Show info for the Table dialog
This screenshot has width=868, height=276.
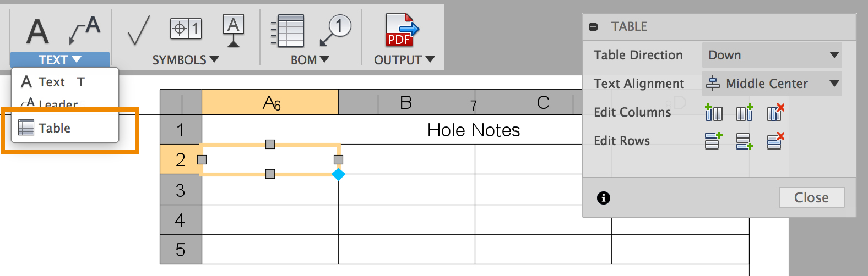point(604,198)
